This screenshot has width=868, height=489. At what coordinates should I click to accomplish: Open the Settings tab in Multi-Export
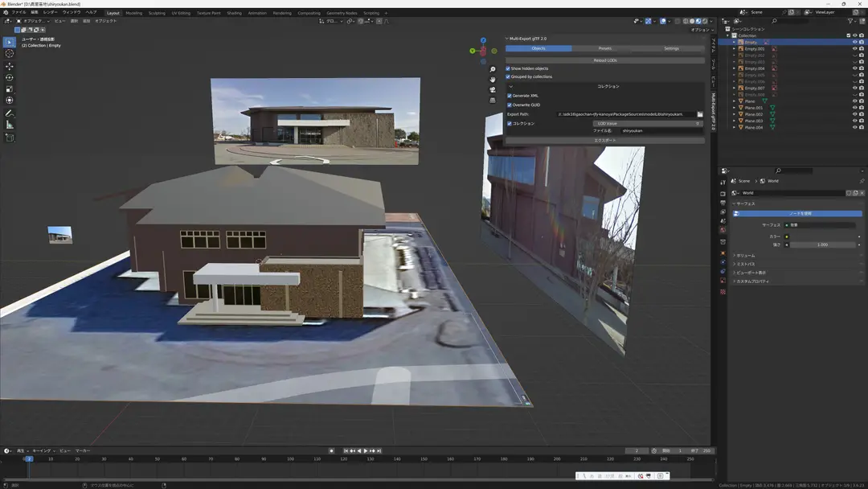[671, 48]
